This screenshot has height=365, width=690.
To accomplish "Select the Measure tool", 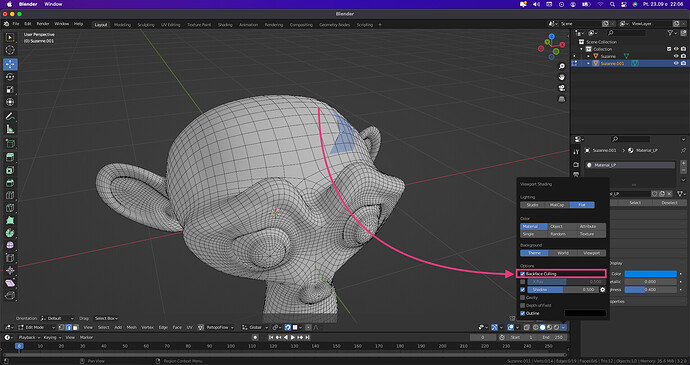I will (10, 129).
